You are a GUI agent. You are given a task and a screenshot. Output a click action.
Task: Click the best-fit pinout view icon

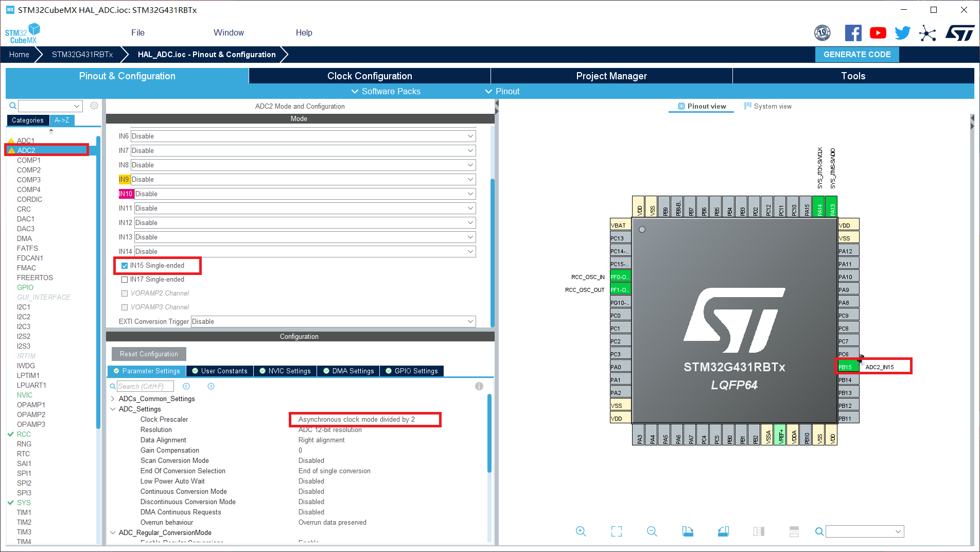[x=616, y=531]
